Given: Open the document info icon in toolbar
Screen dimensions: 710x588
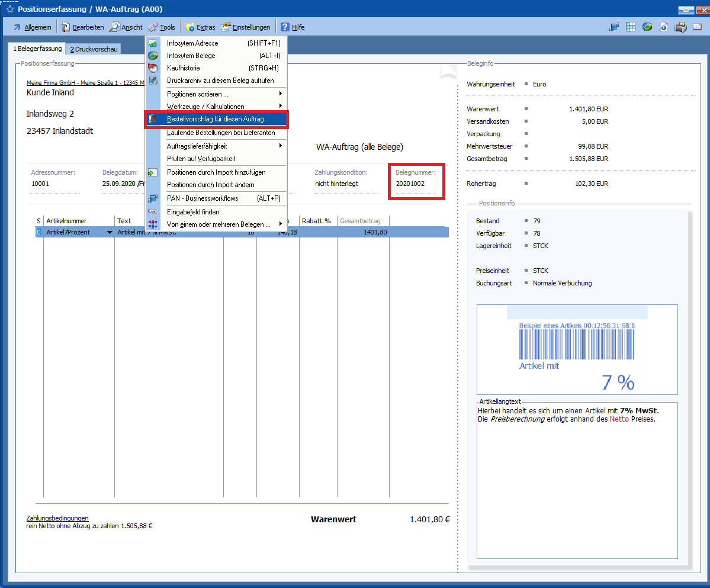Looking at the screenshot, I should [x=664, y=27].
